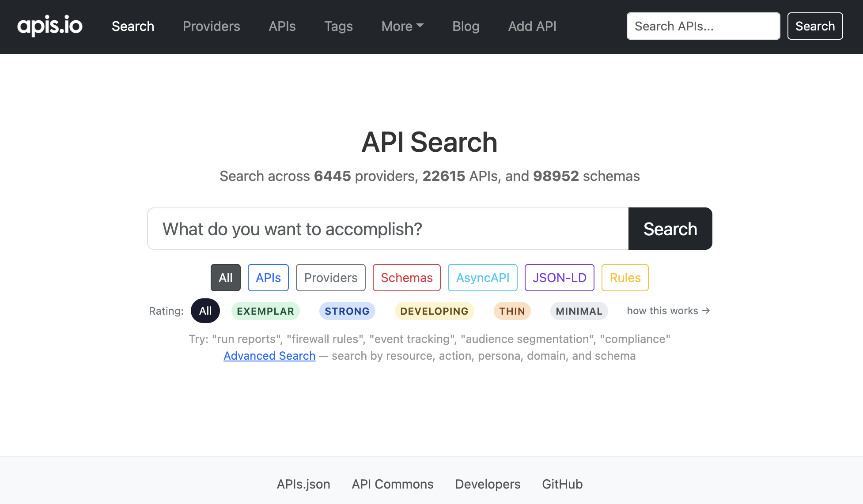Click the 'API Search' heading
Viewport: 863px width, 504px height.
click(429, 142)
